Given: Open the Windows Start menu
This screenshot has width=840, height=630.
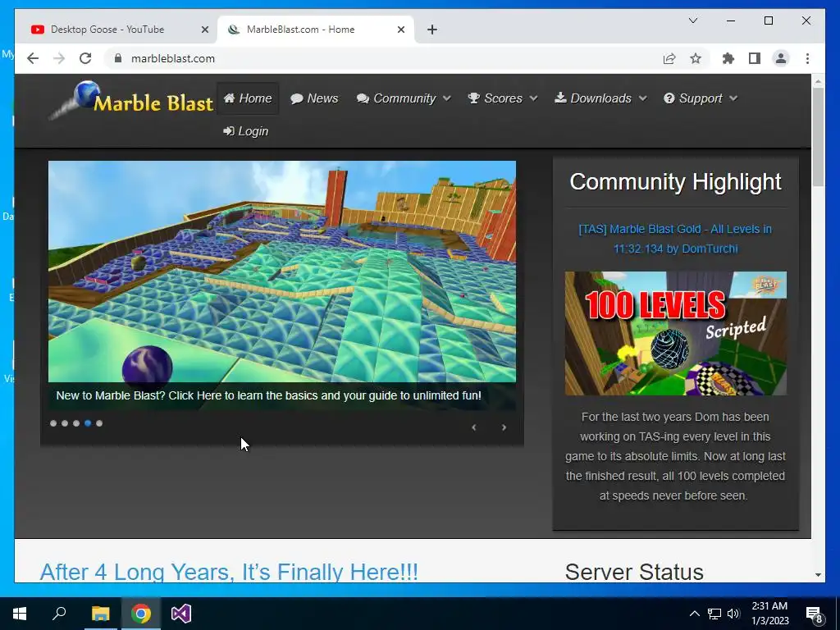Looking at the screenshot, I should tap(20, 614).
